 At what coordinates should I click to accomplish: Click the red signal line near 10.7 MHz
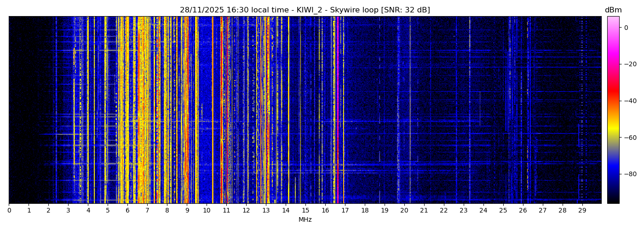pos(221,110)
